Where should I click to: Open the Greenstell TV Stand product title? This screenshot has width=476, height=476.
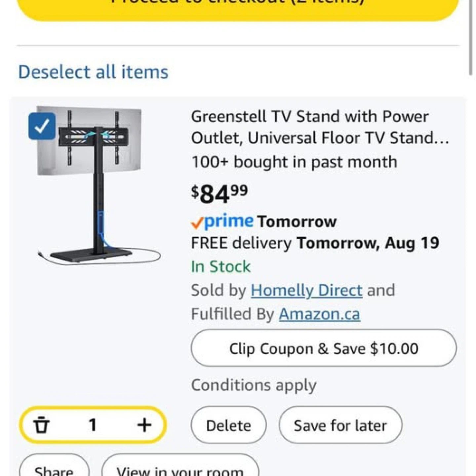point(319,127)
